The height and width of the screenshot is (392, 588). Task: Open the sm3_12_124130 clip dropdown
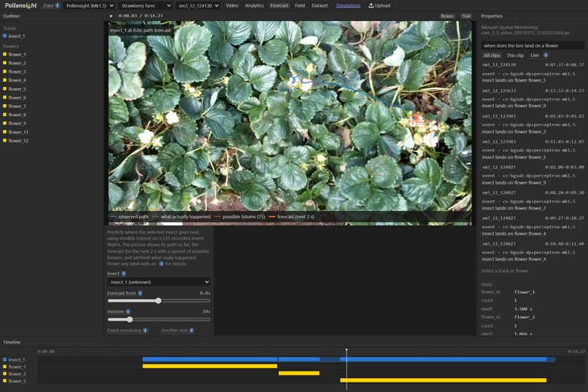click(x=198, y=6)
